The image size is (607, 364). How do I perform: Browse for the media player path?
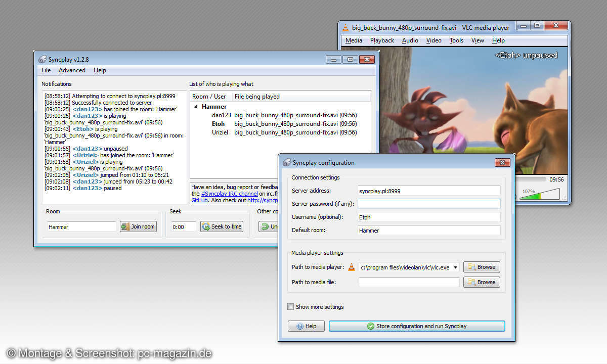[x=482, y=267]
